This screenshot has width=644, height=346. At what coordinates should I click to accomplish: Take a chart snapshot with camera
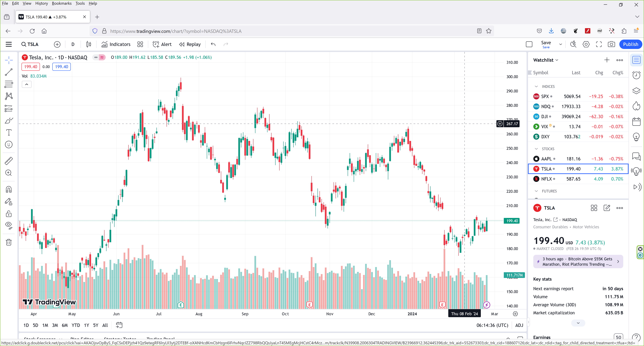coord(611,44)
